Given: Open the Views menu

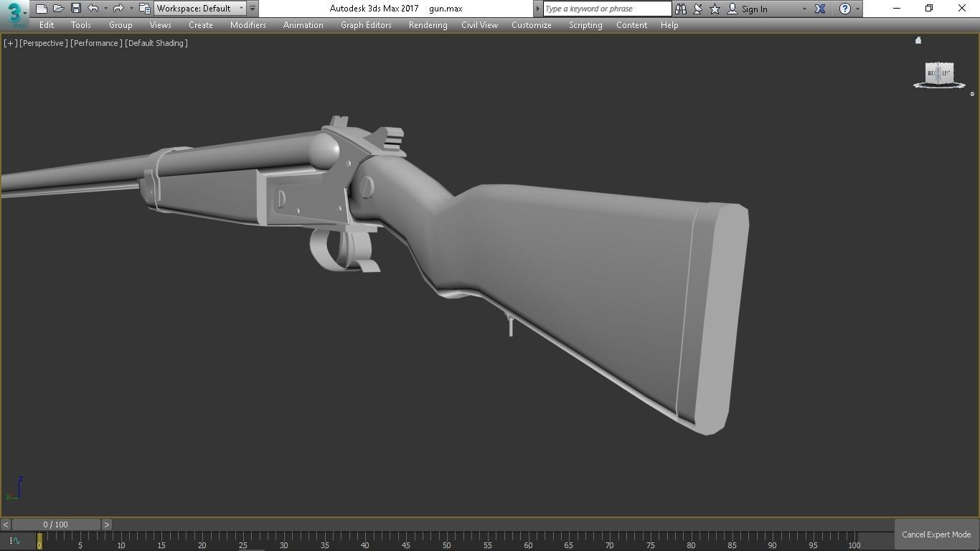Looking at the screenshot, I should (160, 25).
